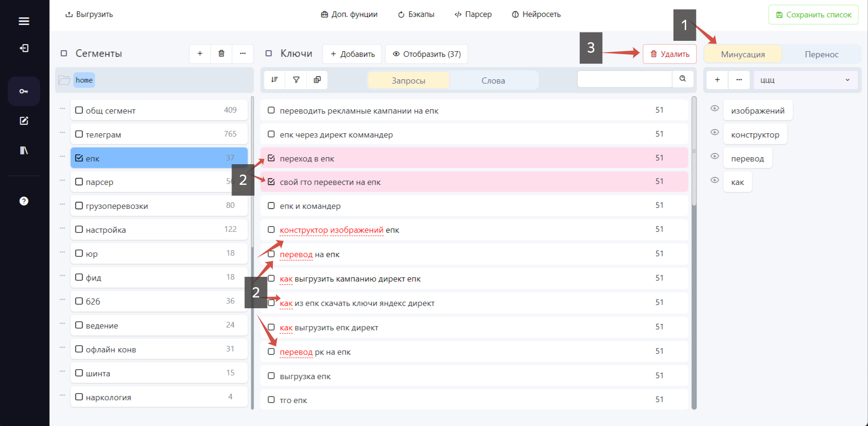This screenshot has width=868, height=426.
Task: Open the hamburger menu in sidebar
Action: click(24, 21)
